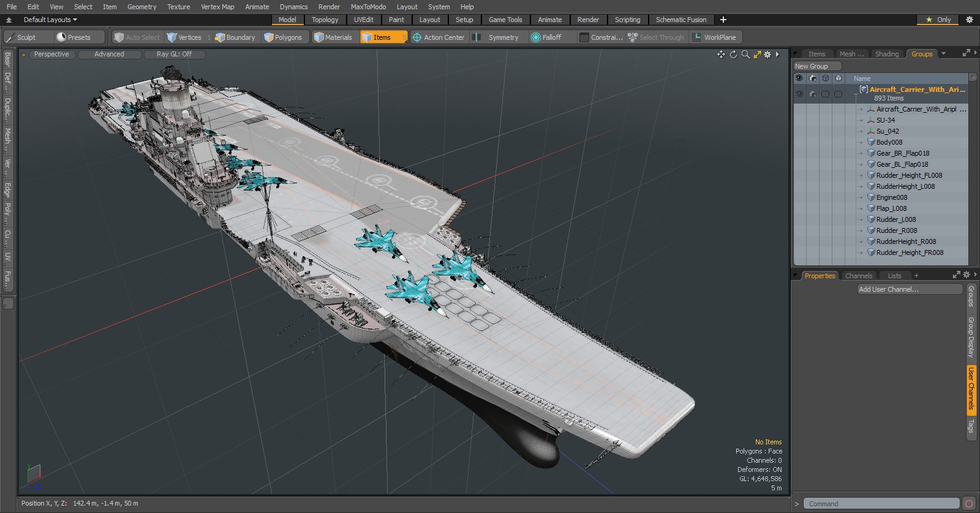Toggle solid box checkbox of group row

[838, 94]
